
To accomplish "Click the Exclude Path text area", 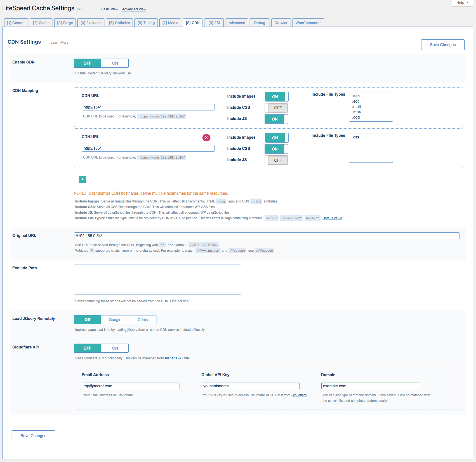I will coord(157,279).
